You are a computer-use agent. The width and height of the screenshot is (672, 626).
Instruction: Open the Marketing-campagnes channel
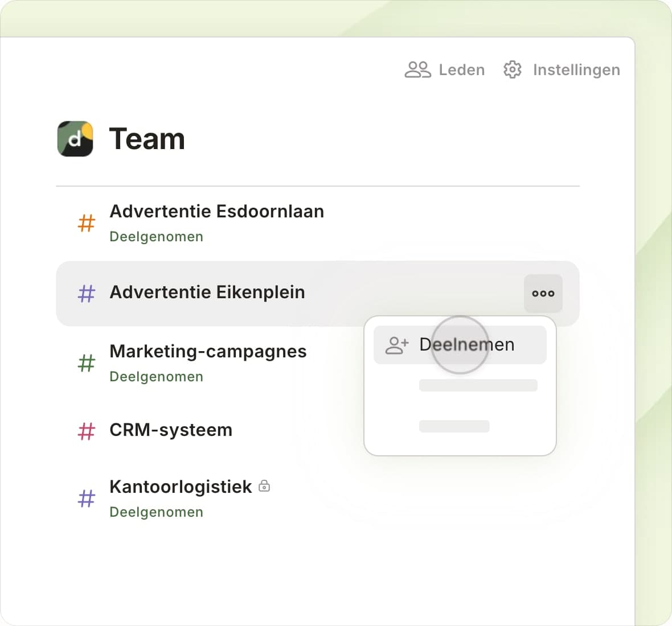point(208,352)
